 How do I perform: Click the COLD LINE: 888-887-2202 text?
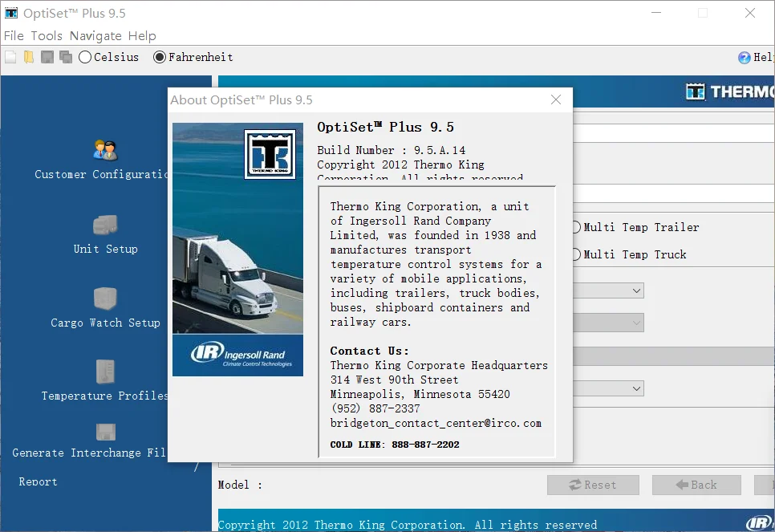(395, 445)
